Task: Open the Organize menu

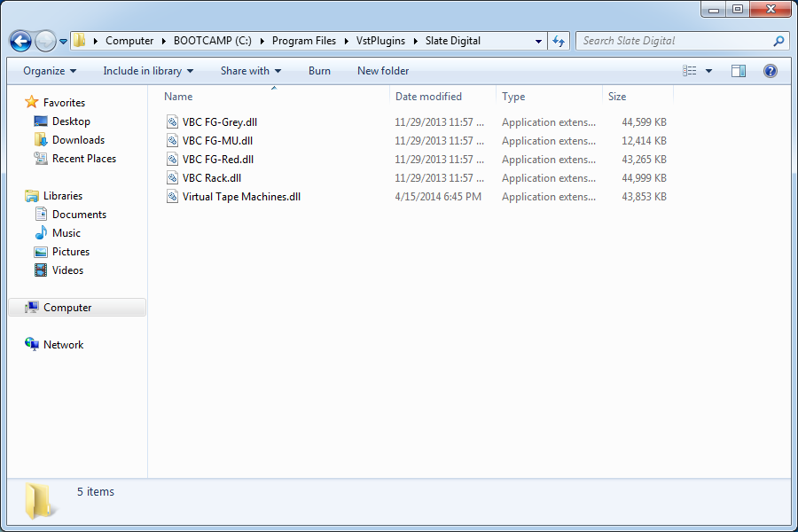Action: pos(50,71)
